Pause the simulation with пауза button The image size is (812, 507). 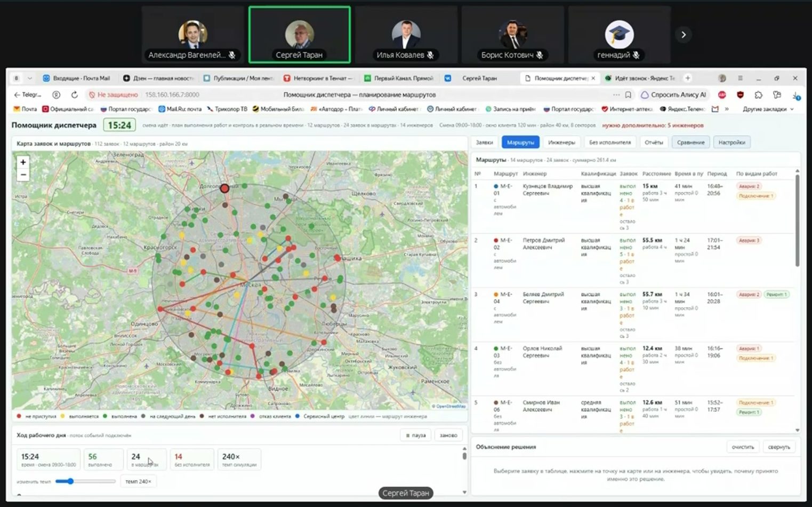point(416,435)
